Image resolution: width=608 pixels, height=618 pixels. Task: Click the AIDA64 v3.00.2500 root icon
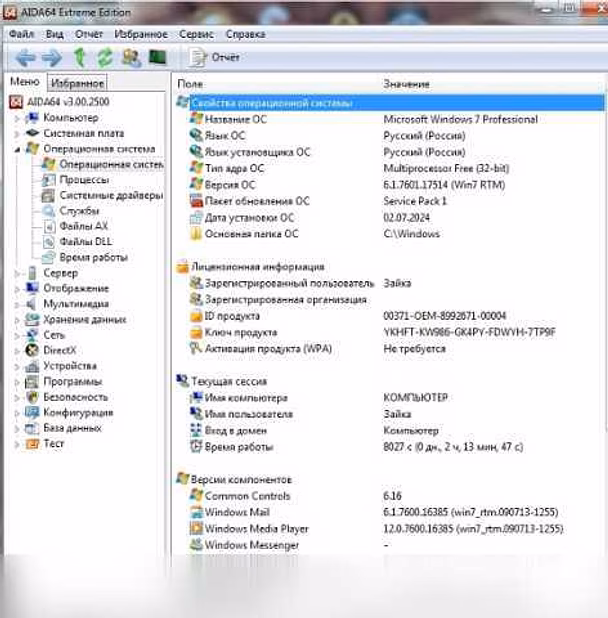(16, 102)
